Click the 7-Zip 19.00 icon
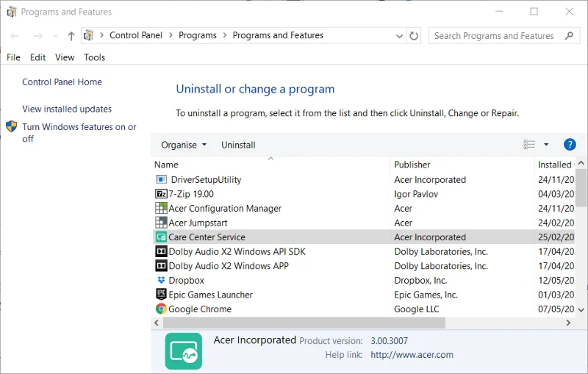Image resolution: width=588 pixels, height=374 pixels. (x=161, y=194)
